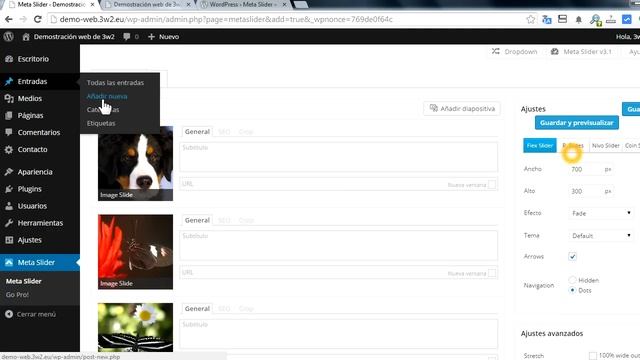Screen dimensions: 640x360
Task: Click the dog image slide thumbnail
Action: click(136, 163)
